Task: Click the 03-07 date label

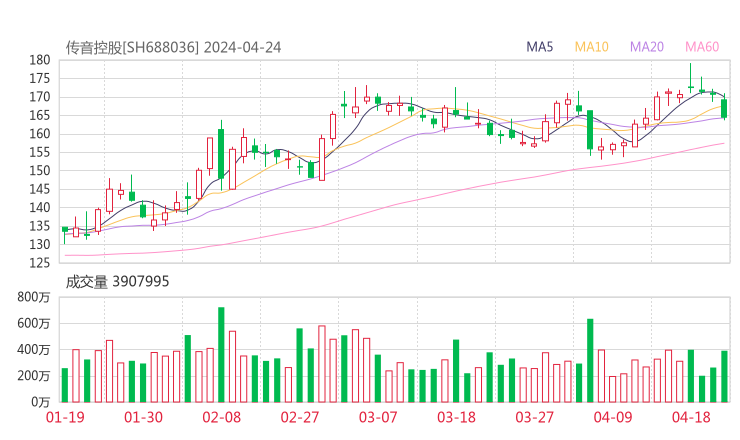Action: [378, 417]
